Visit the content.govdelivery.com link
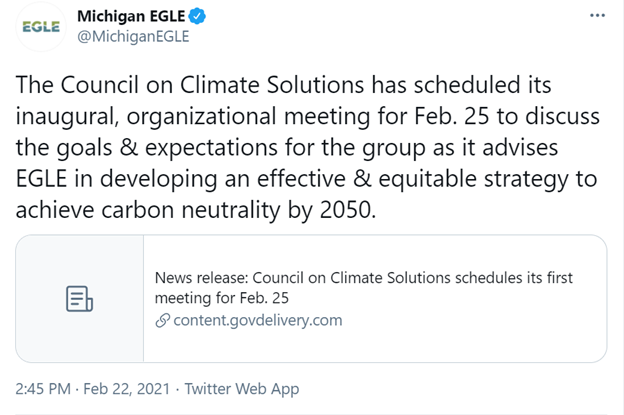624x415 pixels. click(257, 321)
